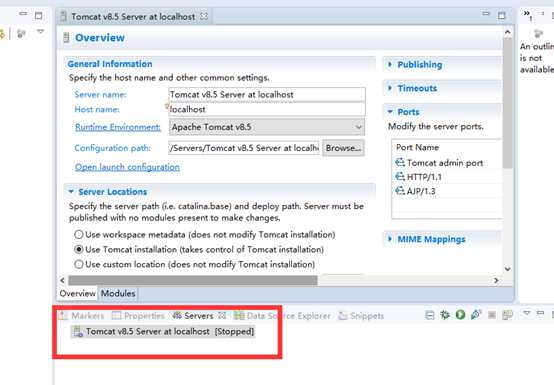Open the Data Source Explorer tab
The image size is (554, 385).
click(282, 315)
